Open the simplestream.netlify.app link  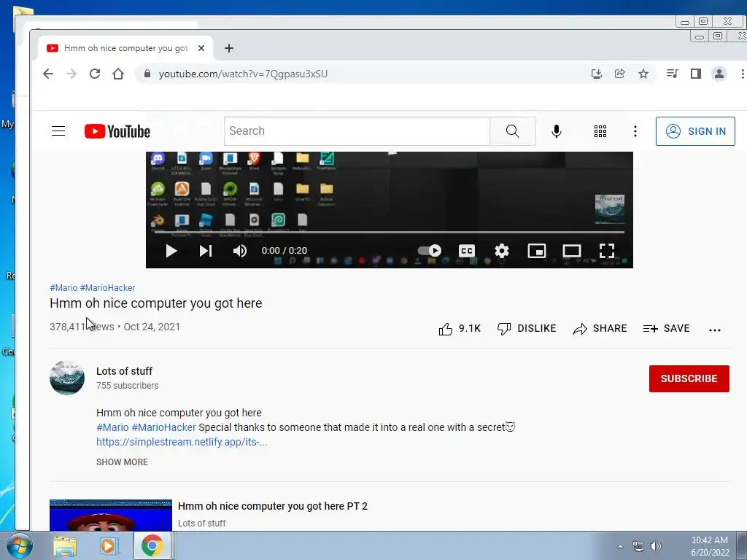(182, 442)
